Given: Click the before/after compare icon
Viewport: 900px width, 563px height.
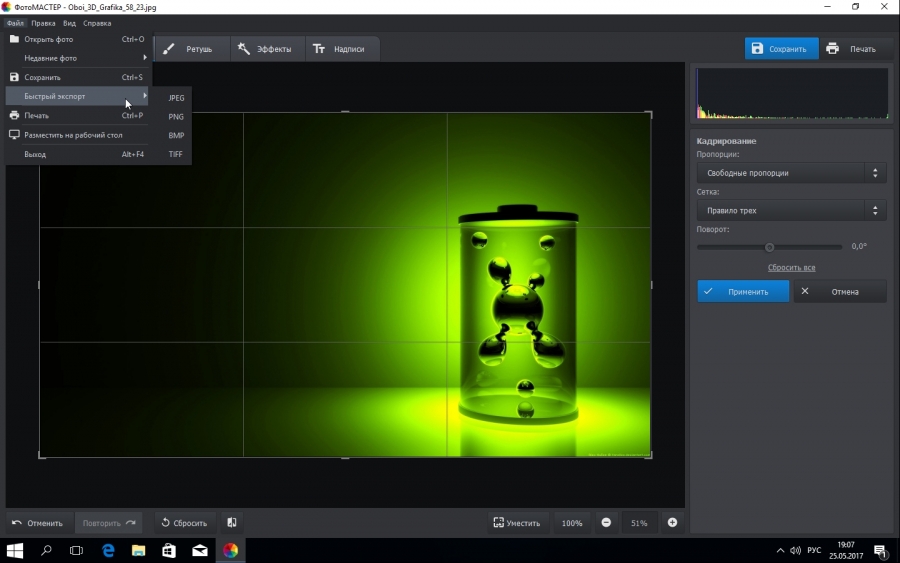Looking at the screenshot, I should click(231, 522).
